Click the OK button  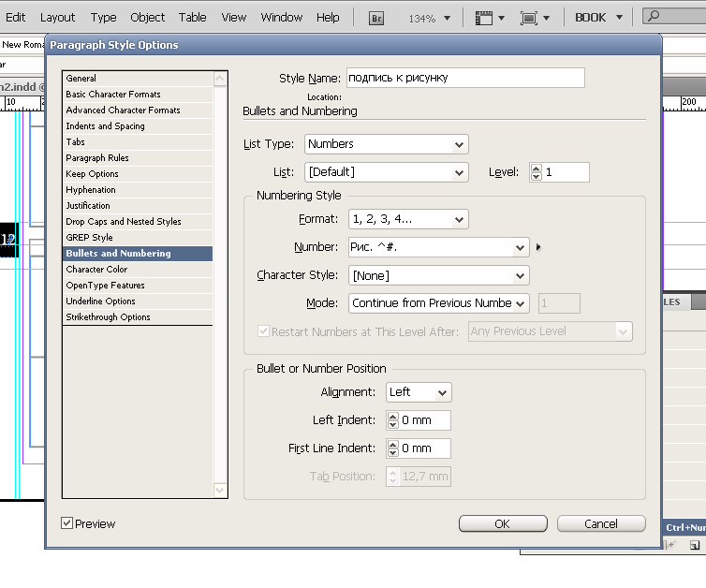(x=502, y=523)
